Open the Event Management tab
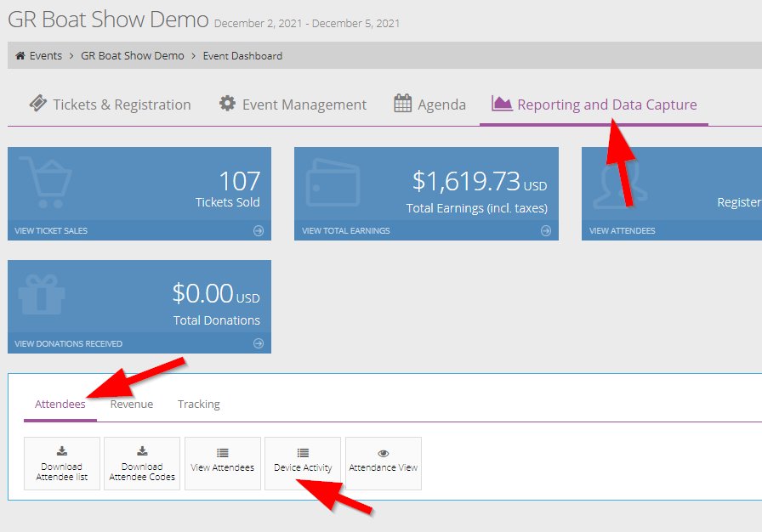Screen dimensions: 762x532 pos(293,105)
